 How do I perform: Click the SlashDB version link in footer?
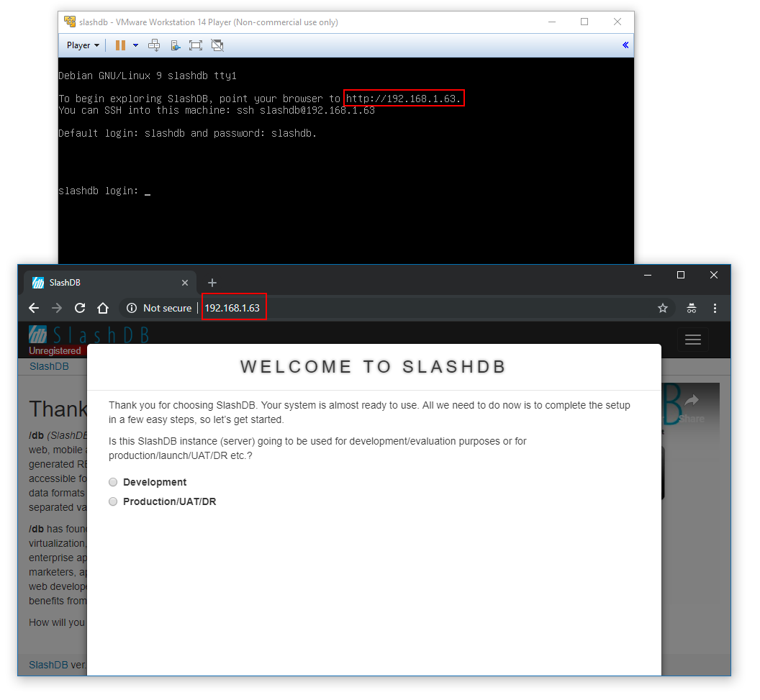(48, 665)
